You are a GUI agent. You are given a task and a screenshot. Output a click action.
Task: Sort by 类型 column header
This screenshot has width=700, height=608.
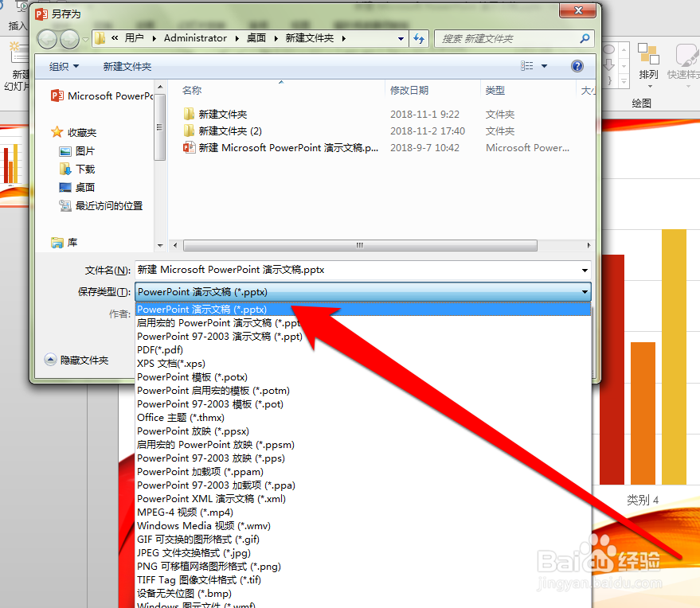pos(495,90)
